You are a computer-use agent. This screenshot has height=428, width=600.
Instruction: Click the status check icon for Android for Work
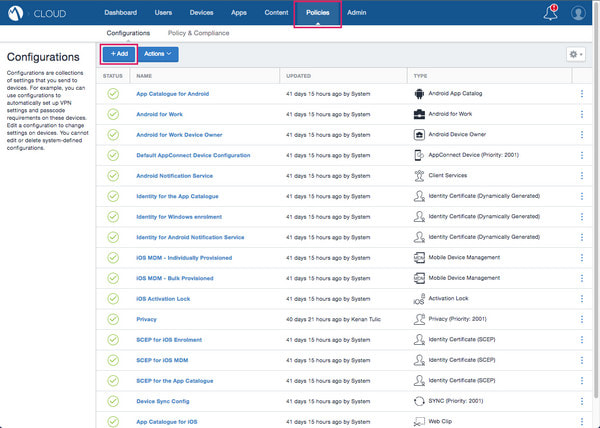pos(113,114)
